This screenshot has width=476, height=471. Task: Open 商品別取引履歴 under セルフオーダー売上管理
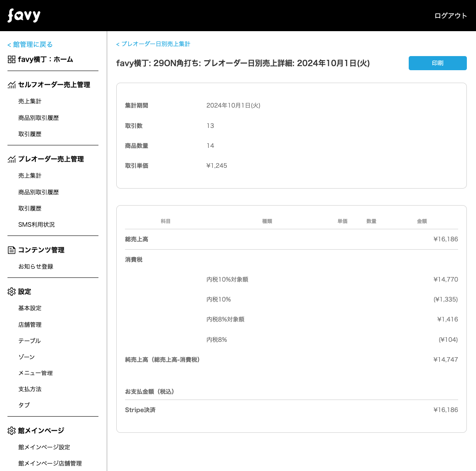click(39, 118)
